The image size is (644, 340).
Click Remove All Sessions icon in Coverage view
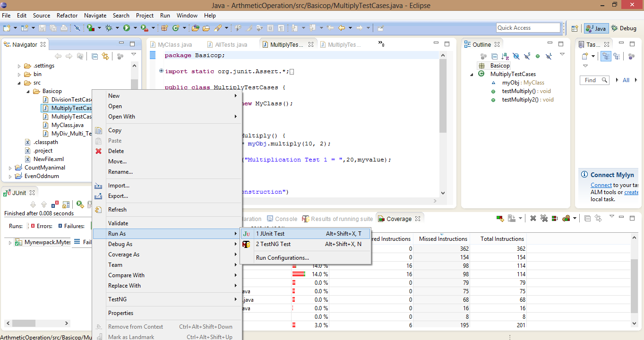(x=544, y=218)
